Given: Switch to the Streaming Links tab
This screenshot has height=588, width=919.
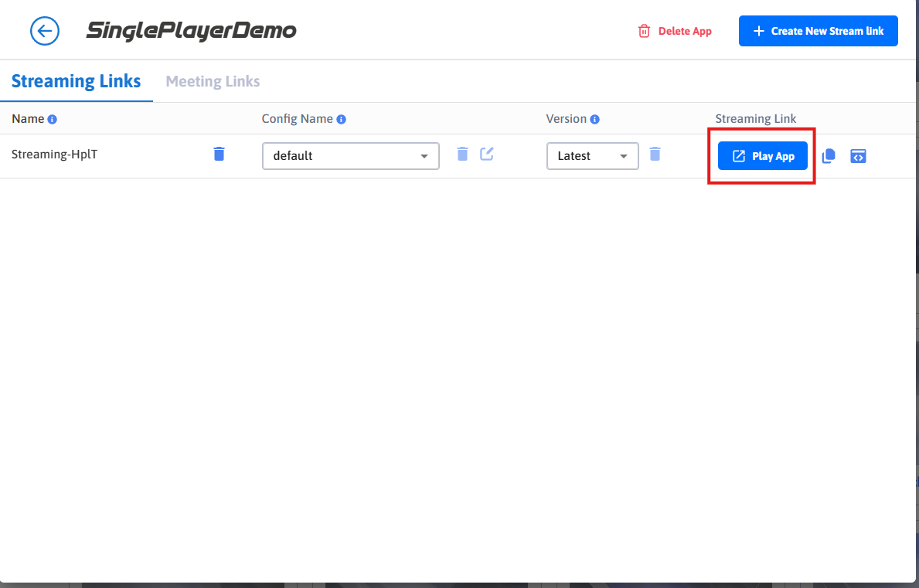Looking at the screenshot, I should (x=76, y=81).
